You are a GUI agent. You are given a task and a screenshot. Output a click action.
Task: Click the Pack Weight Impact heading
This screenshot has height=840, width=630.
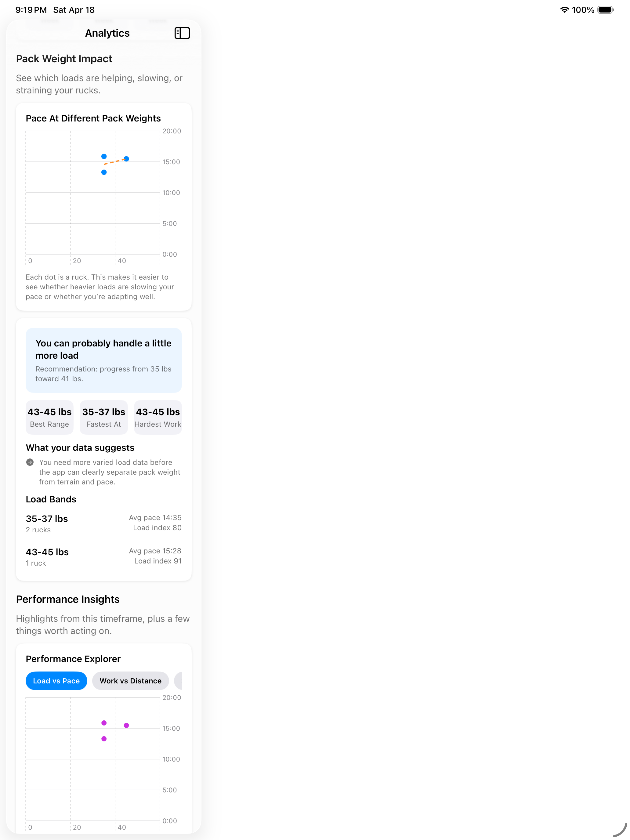point(64,59)
